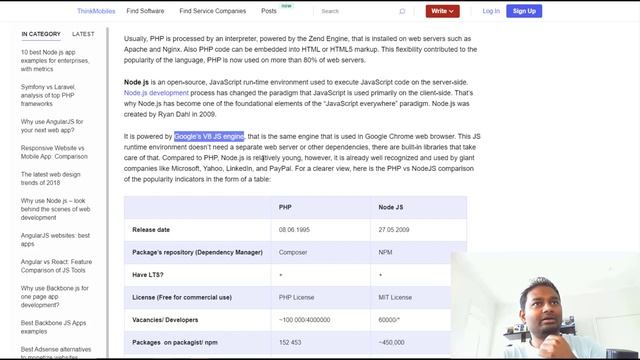Click the '~450,000' table cell
This screenshot has height=360, width=640.
pos(391,342)
